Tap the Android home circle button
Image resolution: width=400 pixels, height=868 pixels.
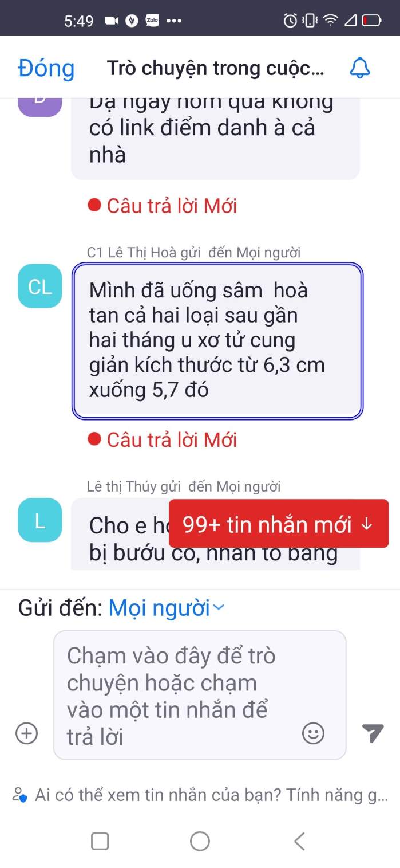tap(200, 841)
